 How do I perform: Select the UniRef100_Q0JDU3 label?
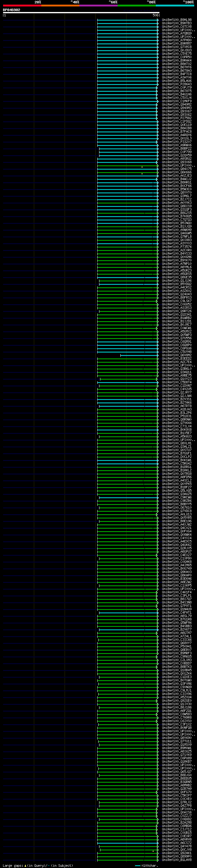pos(176,50)
